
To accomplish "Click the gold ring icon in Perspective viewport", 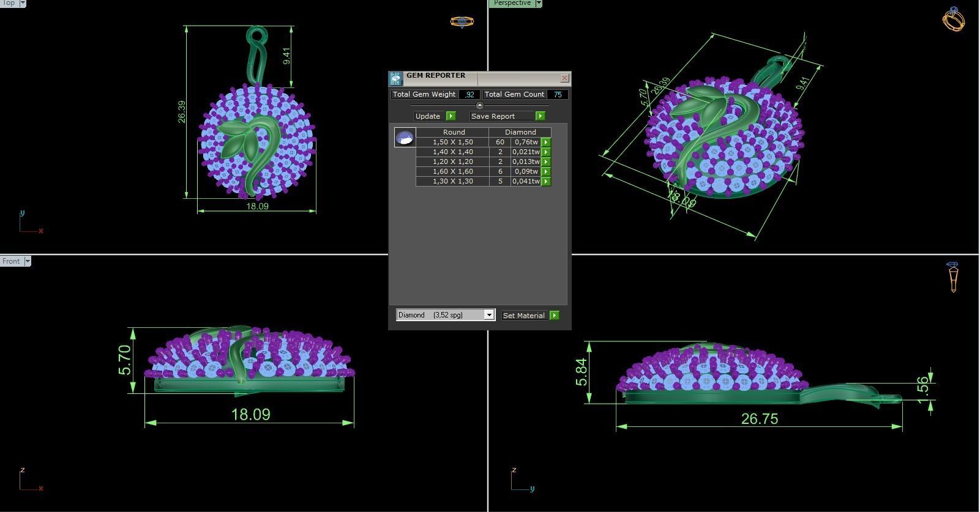I will [x=954, y=19].
